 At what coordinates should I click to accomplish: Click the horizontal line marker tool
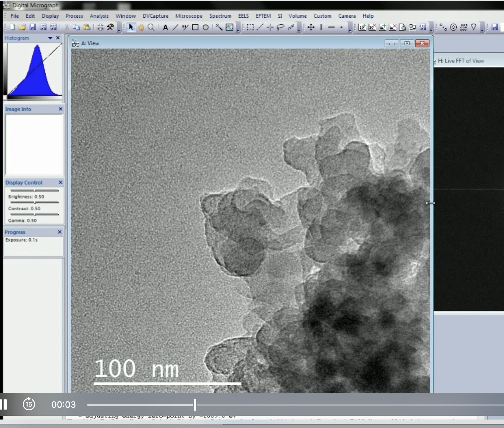click(331, 27)
